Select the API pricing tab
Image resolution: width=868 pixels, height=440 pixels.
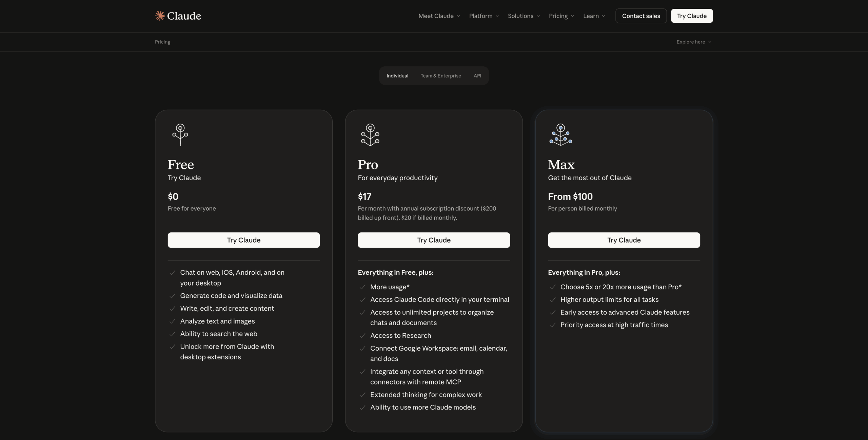click(477, 76)
